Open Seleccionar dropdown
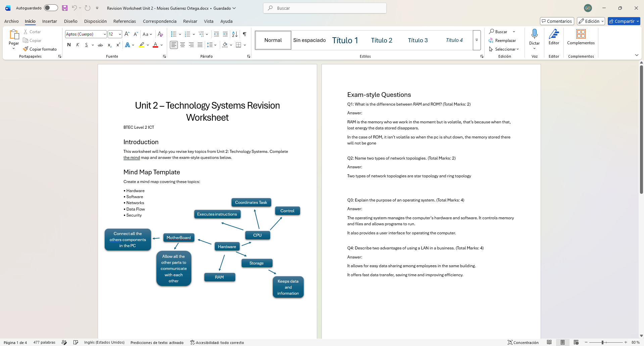Viewport: 644px width, 346px height. click(504, 49)
